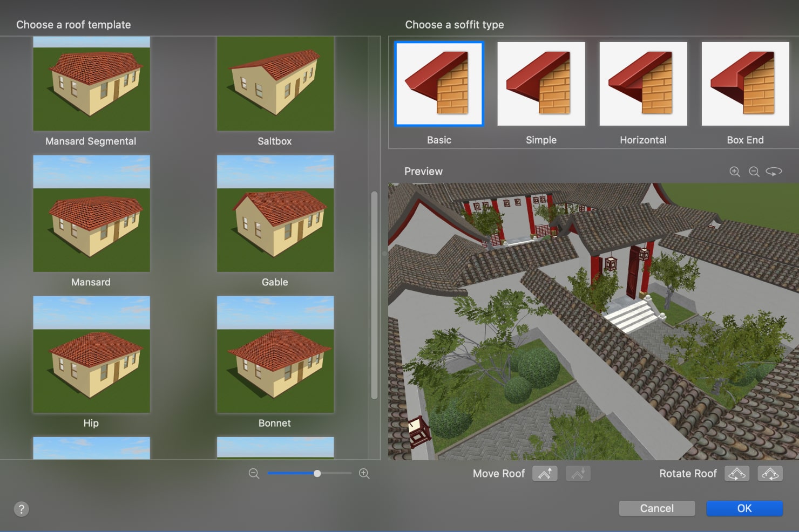
Task: Select the Mansard roof template
Action: pyautogui.click(x=91, y=214)
